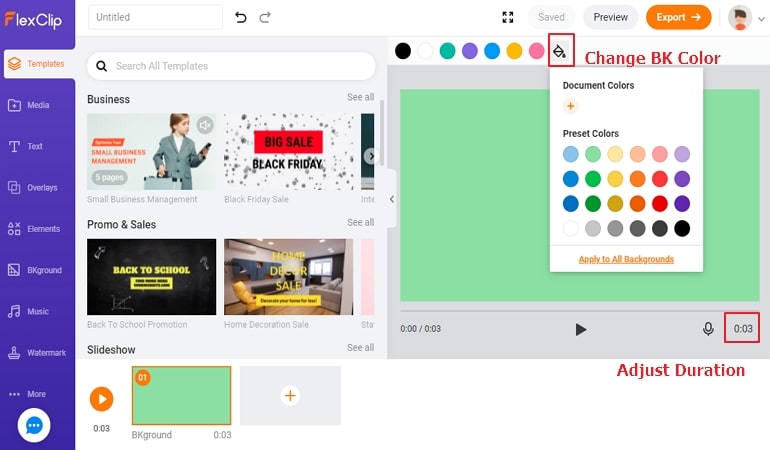Add a new scene with plus
770x450 pixels.
point(290,395)
